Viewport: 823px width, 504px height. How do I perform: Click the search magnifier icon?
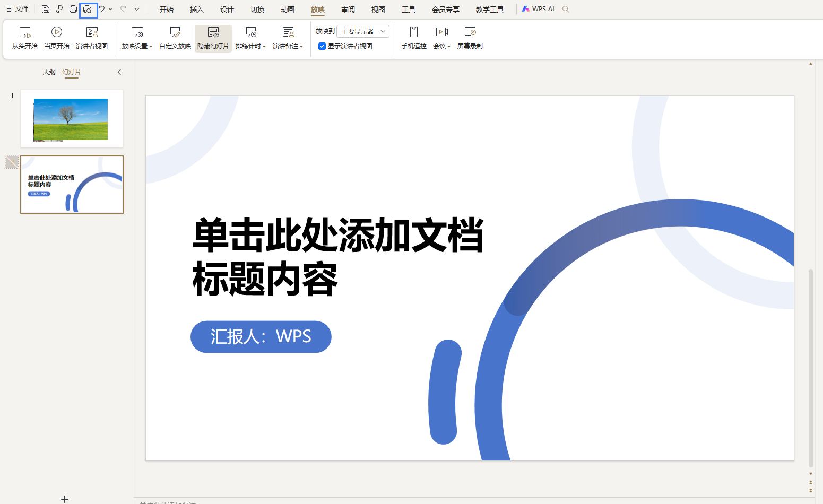(566, 9)
